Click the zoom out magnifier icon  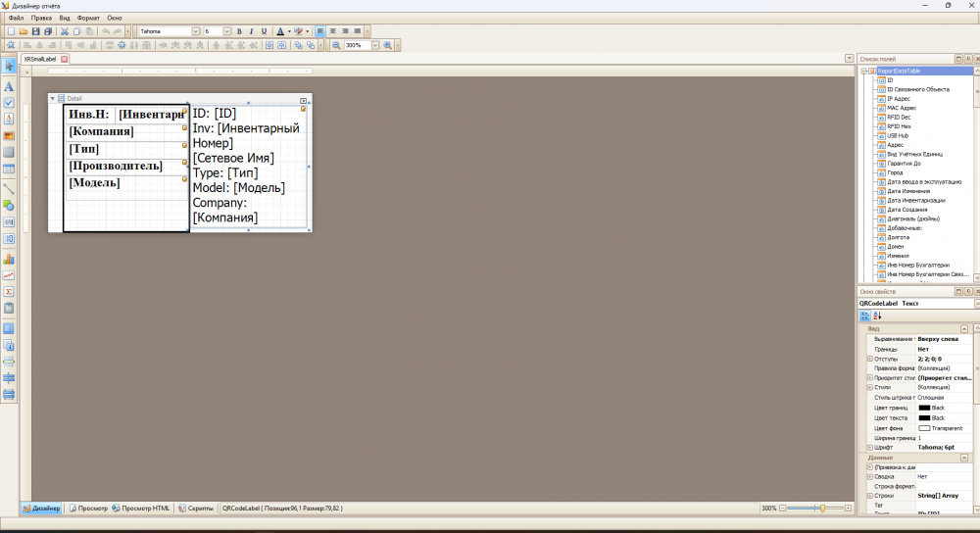[336, 45]
